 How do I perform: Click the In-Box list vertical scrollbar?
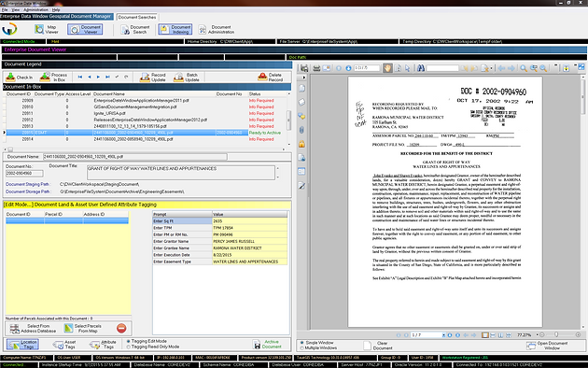(288, 120)
